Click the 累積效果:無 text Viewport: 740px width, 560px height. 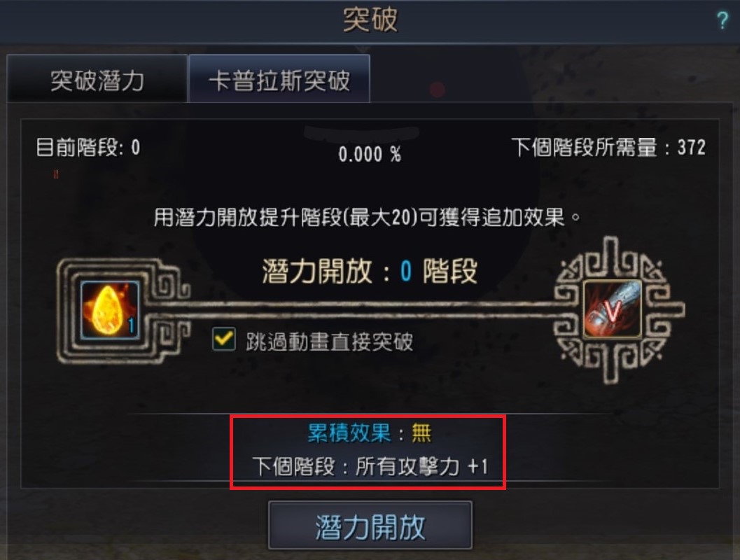click(369, 432)
